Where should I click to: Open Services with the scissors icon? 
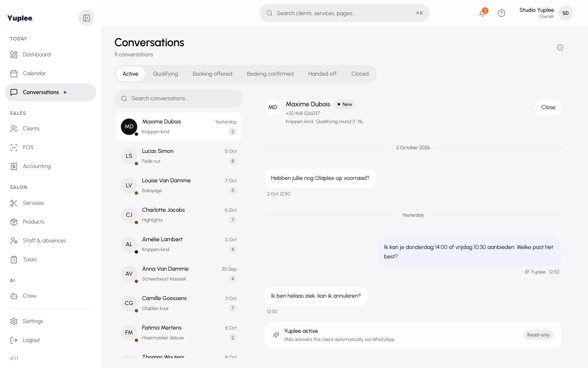(x=51, y=203)
